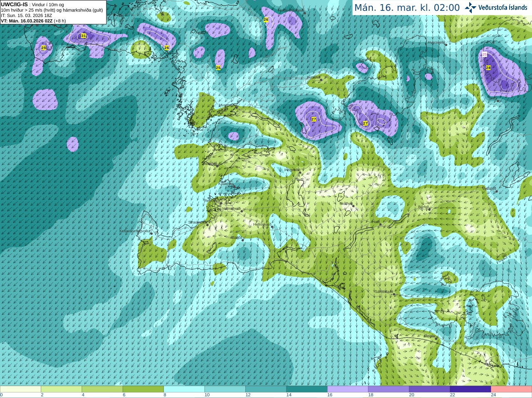
Task: Click the 2–4 m/s light green legend swatch
Action: [x=61, y=389]
